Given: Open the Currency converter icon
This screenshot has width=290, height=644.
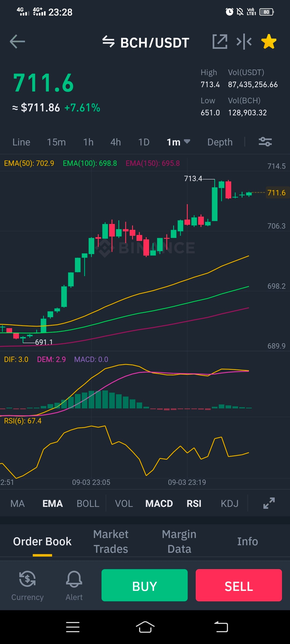Looking at the screenshot, I should tap(27, 586).
